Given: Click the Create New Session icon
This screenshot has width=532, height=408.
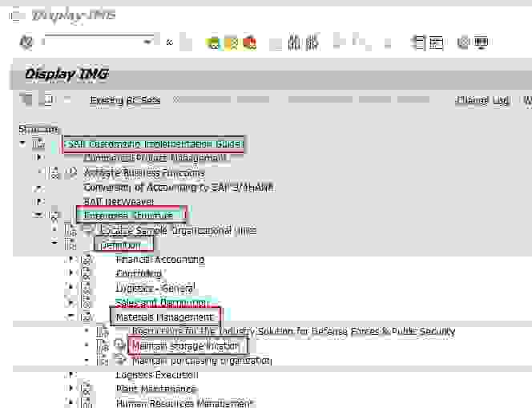Looking at the screenshot, I should pos(419,42).
